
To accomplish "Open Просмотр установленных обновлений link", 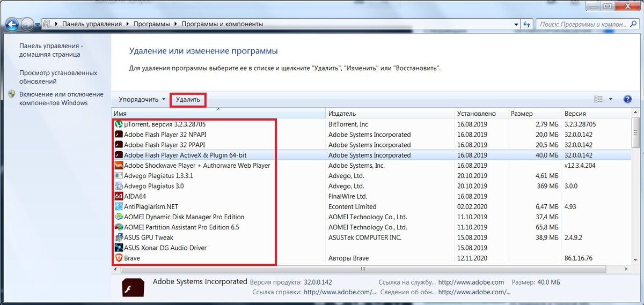I will click(x=58, y=77).
